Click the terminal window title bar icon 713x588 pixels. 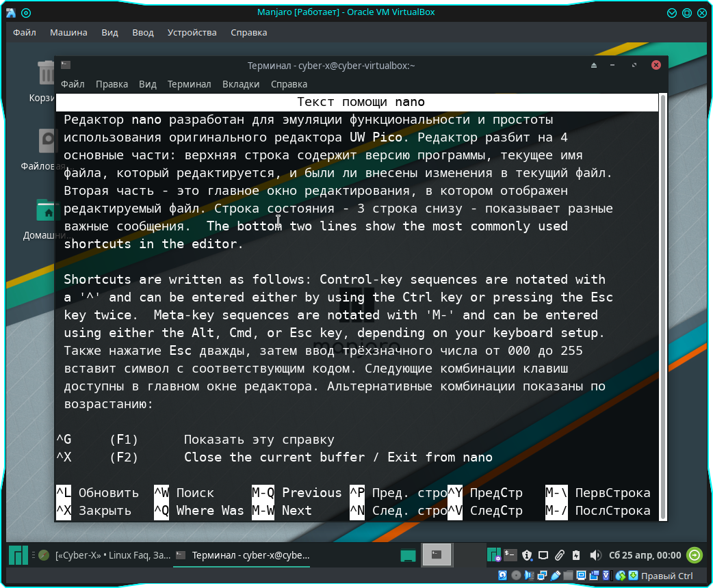click(66, 65)
